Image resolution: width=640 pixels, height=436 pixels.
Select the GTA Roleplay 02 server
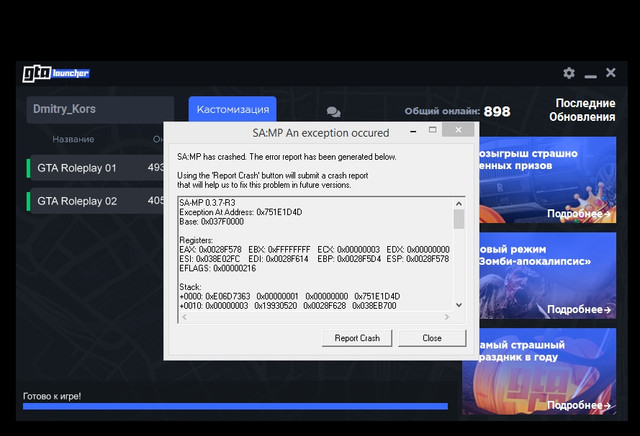(x=95, y=201)
